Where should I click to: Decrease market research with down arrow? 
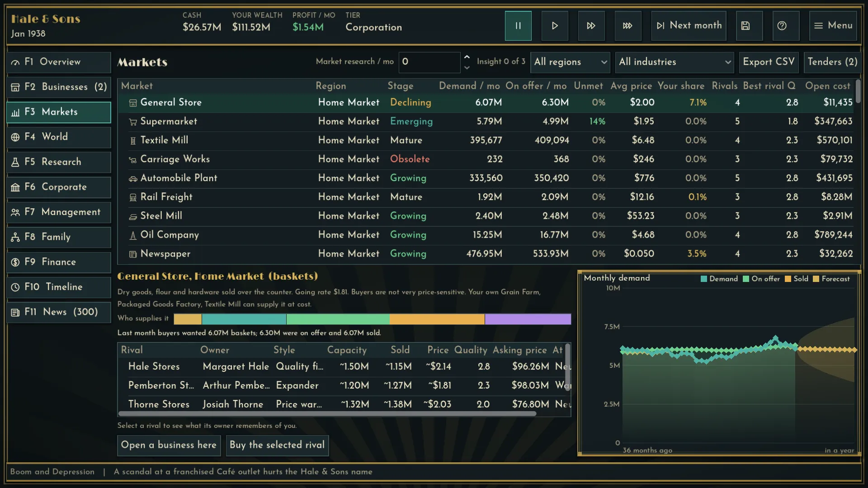click(467, 68)
